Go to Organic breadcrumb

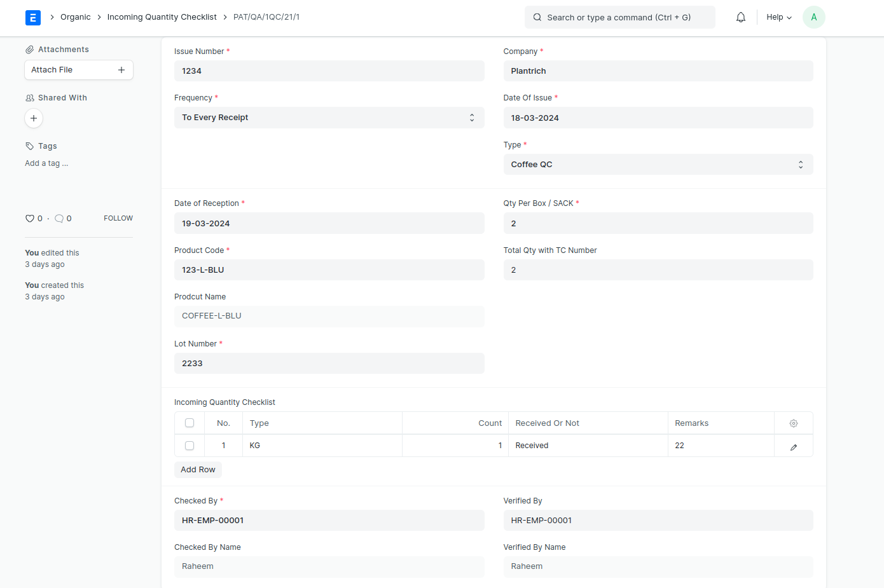[75, 17]
